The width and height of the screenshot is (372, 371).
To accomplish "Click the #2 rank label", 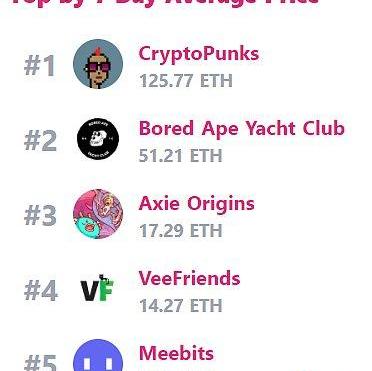I will (x=40, y=141).
